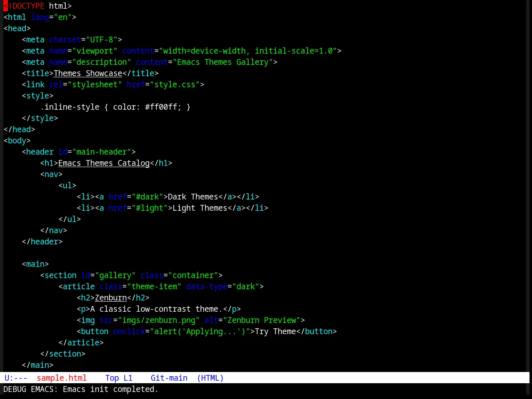Screen dimensions: 532x399
Task: Click the "gallery" id value
Action: (x=116, y=275)
